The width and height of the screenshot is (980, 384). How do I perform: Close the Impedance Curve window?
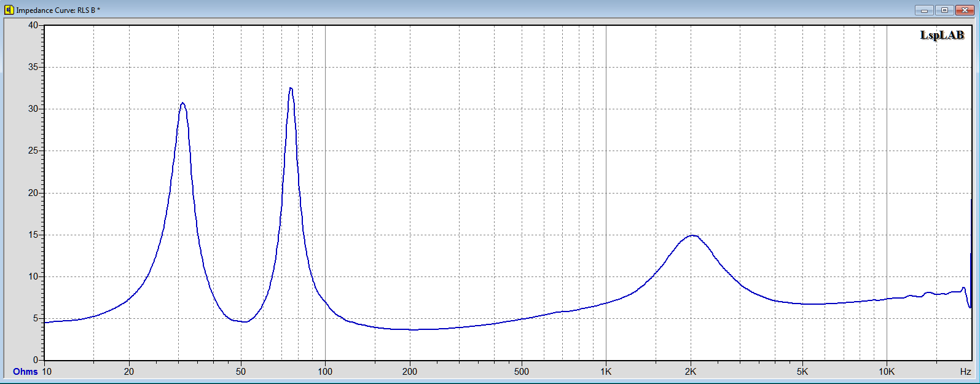[964, 10]
